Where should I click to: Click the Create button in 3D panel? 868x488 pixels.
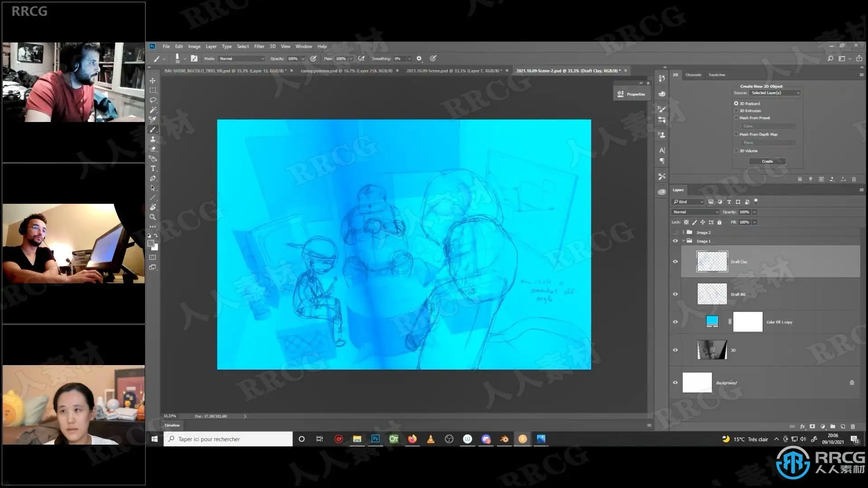[x=767, y=161]
